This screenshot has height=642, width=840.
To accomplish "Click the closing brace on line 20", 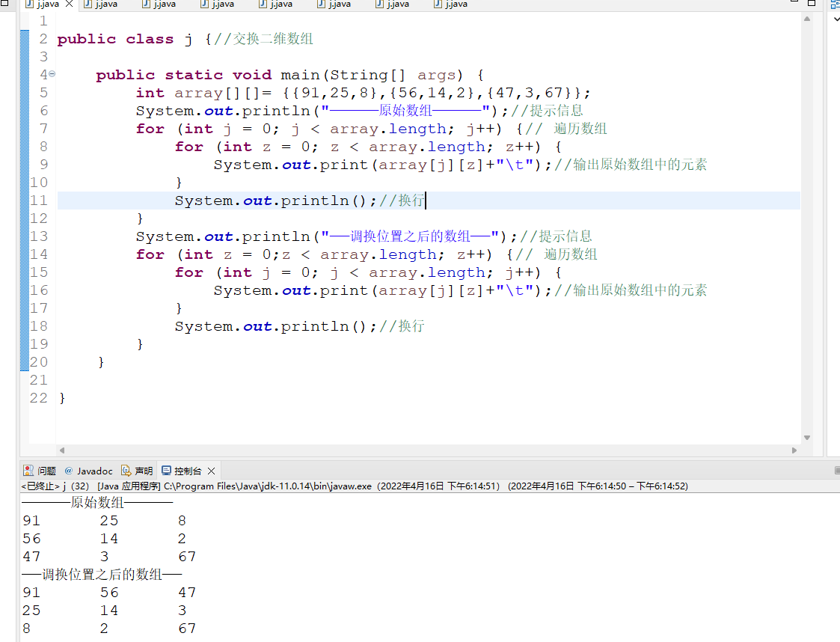I will click(x=101, y=362).
